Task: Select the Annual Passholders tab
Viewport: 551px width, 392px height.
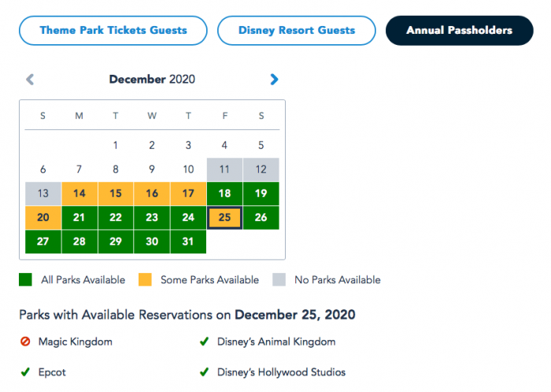Action: [x=459, y=31]
